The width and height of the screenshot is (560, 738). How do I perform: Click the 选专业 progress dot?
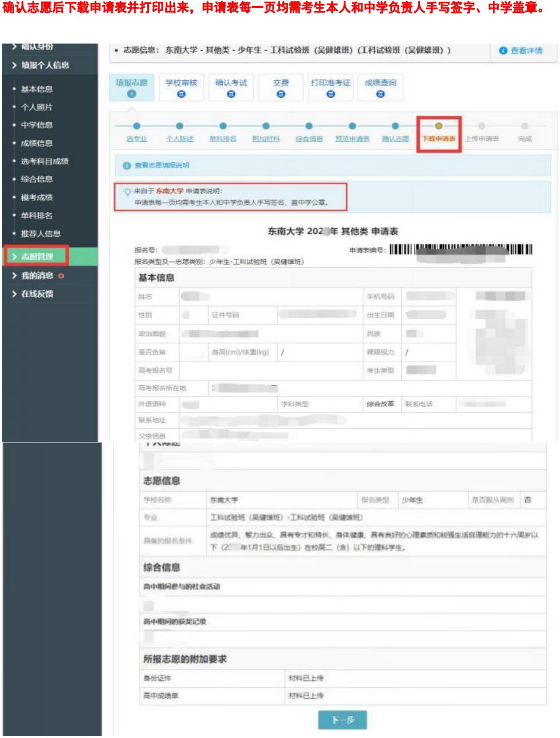click(x=137, y=126)
